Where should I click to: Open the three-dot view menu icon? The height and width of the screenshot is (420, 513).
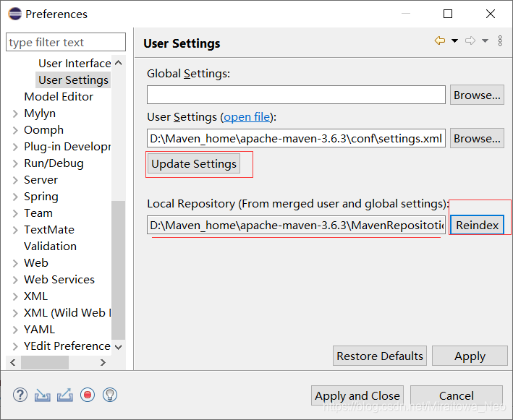click(500, 41)
